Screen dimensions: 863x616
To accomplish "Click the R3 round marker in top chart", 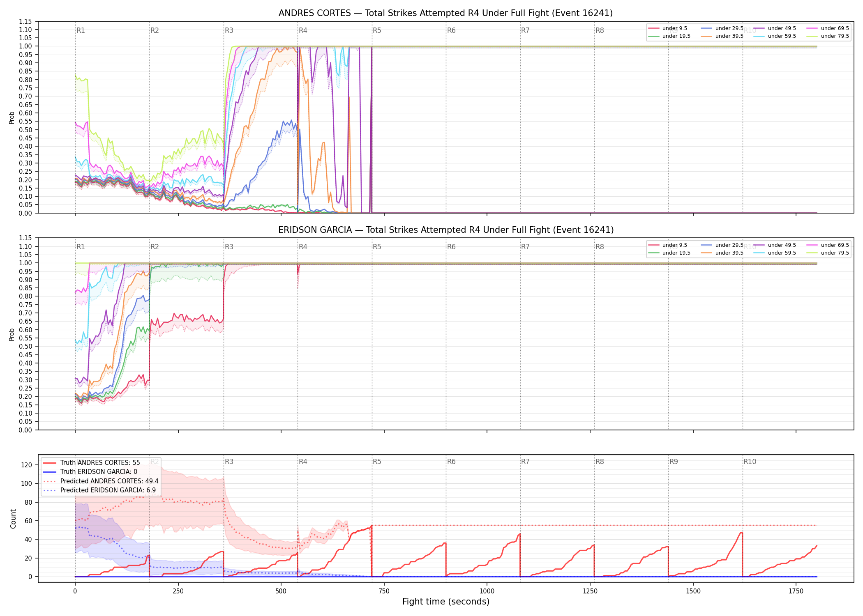I will [x=229, y=30].
